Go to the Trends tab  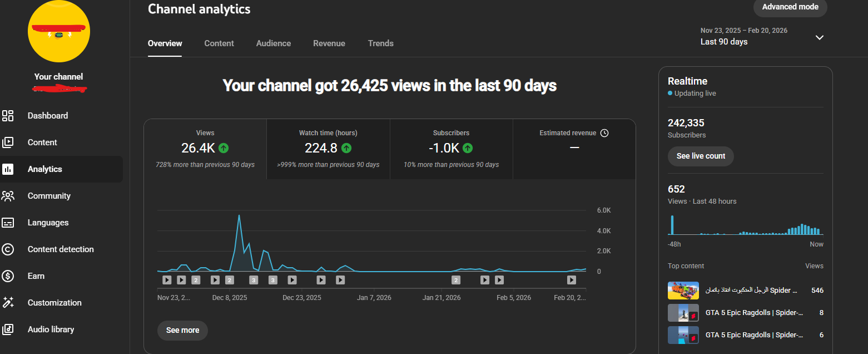pos(380,43)
